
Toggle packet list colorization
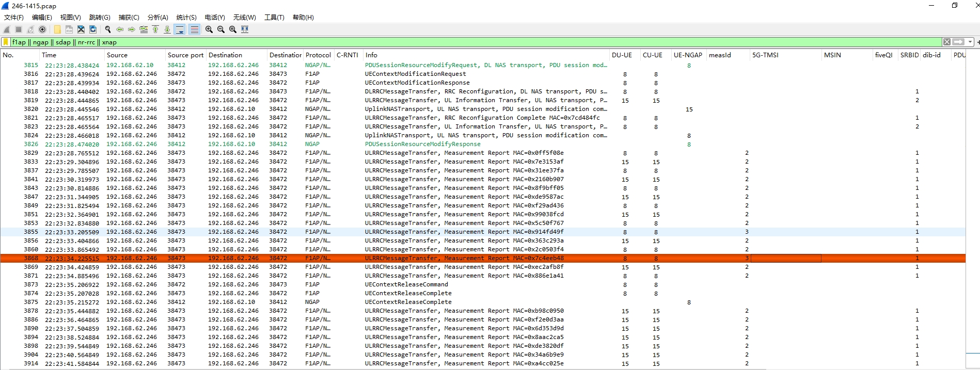tap(194, 29)
